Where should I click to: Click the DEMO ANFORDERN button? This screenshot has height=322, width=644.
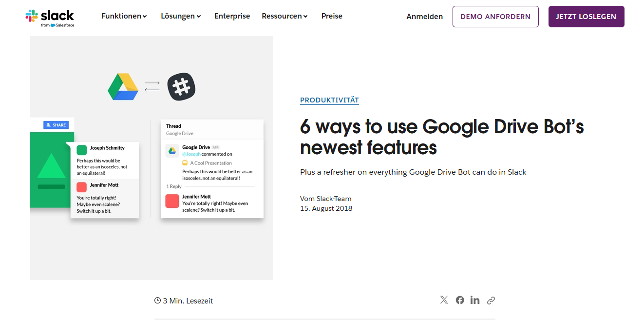click(x=495, y=17)
